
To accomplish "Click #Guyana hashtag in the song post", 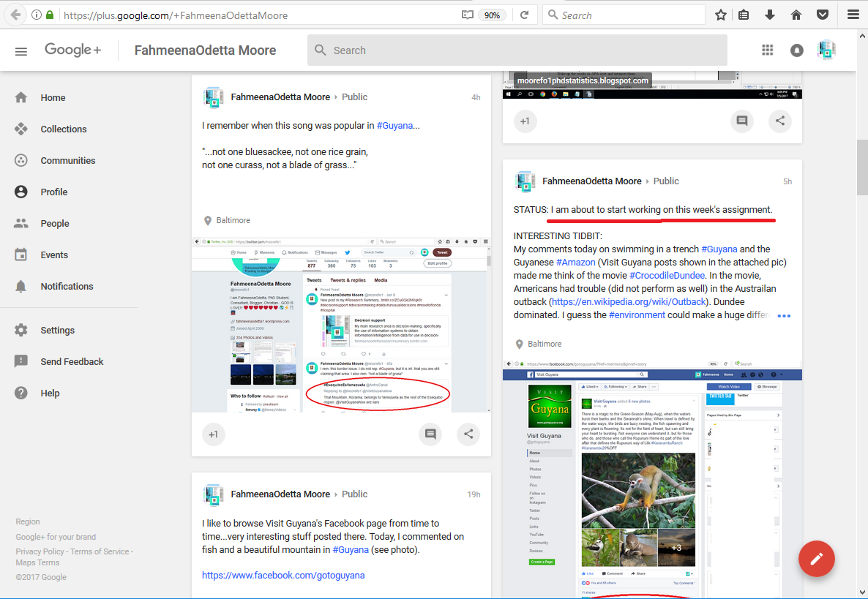I will coord(394,126).
